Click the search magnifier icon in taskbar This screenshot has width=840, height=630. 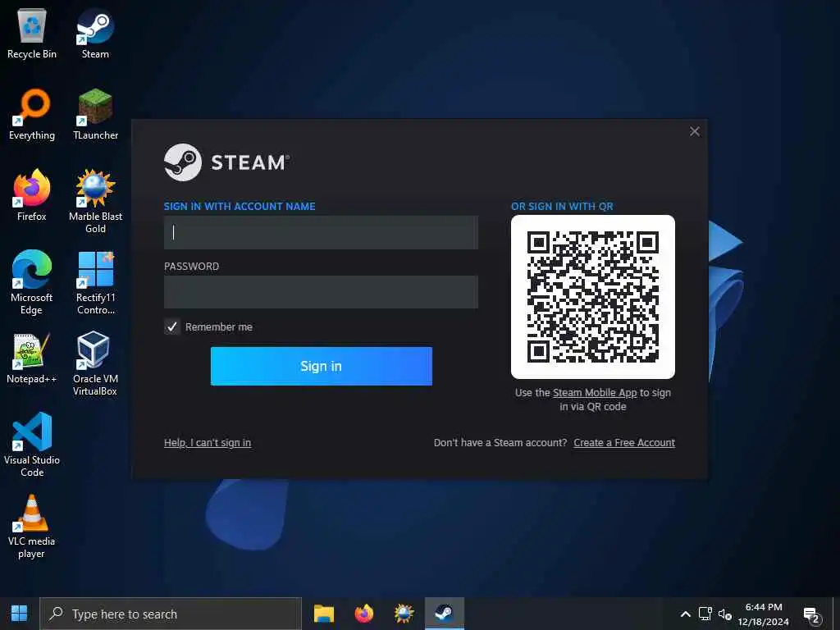pos(56,614)
